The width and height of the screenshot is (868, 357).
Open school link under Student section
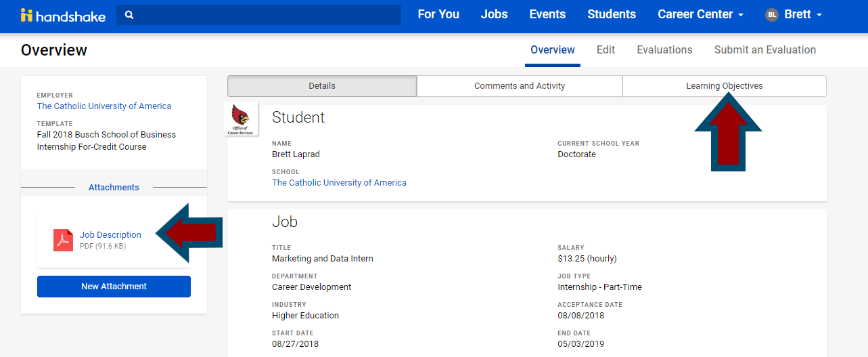coord(339,183)
